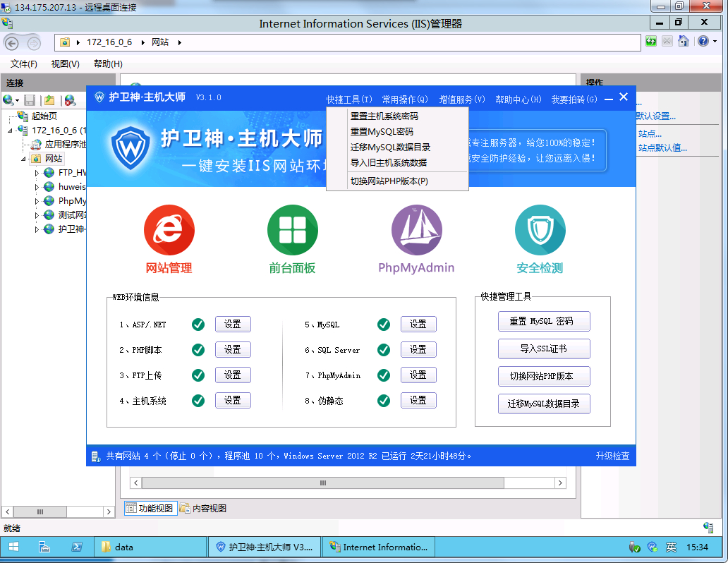Viewport: 728px width, 563px height.
Task: Launch PhpMyAdmin via purple sailboat icon
Action: 416,230
